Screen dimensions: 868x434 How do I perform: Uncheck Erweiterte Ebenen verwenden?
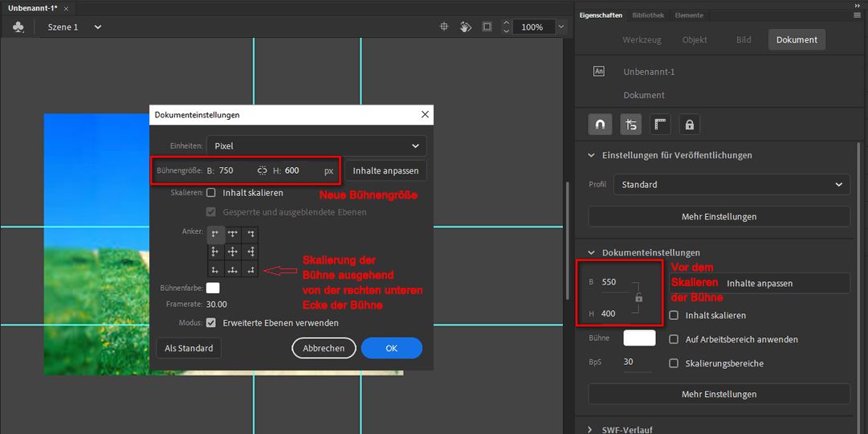point(211,322)
